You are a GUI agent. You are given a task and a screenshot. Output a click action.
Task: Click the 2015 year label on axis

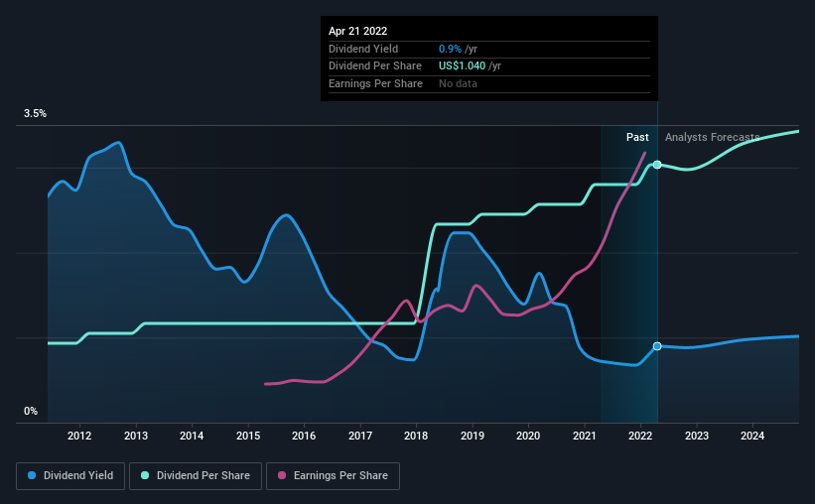[x=248, y=436]
